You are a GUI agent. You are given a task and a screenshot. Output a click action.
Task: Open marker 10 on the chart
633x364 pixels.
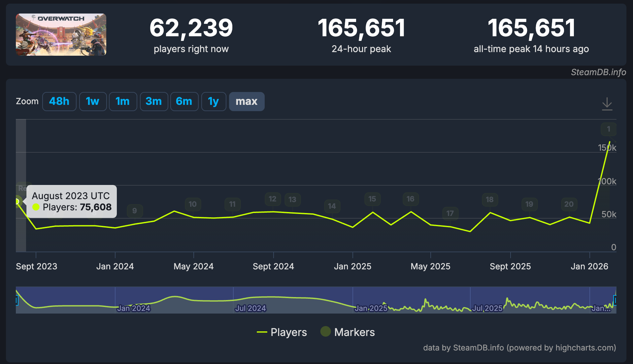pyautogui.click(x=193, y=204)
